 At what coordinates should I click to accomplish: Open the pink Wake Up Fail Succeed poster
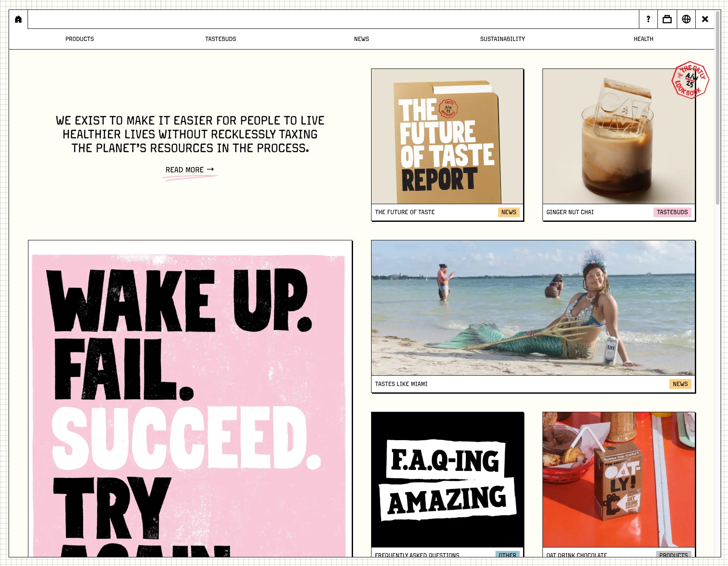[x=190, y=399]
